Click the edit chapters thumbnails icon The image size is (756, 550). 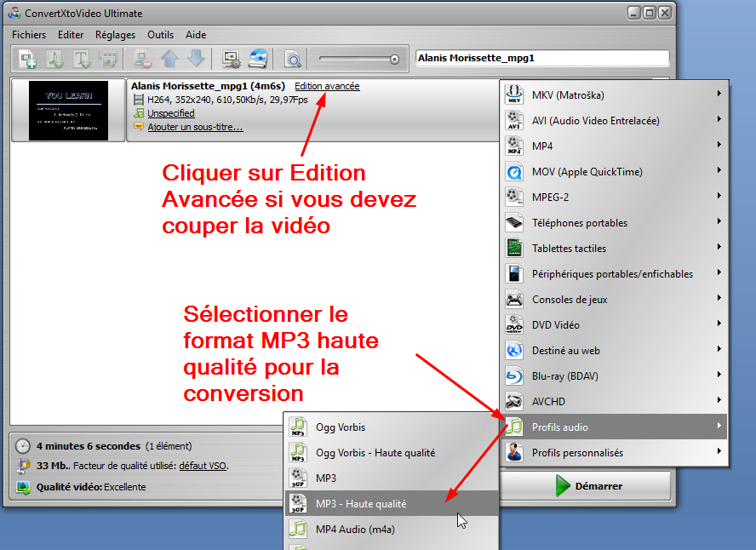pyautogui.click(x=108, y=59)
